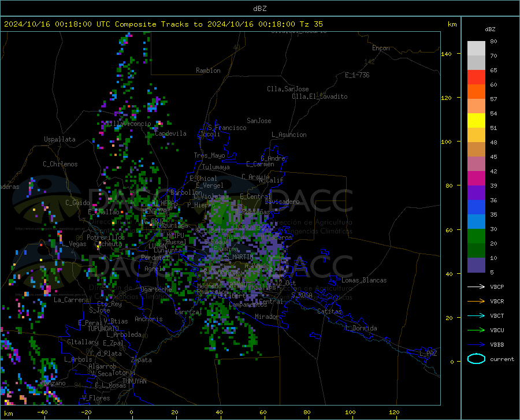The height and width of the screenshot is (420, 520).
Task: Click the -40 tick on horizontal axis
Action: (x=42, y=412)
